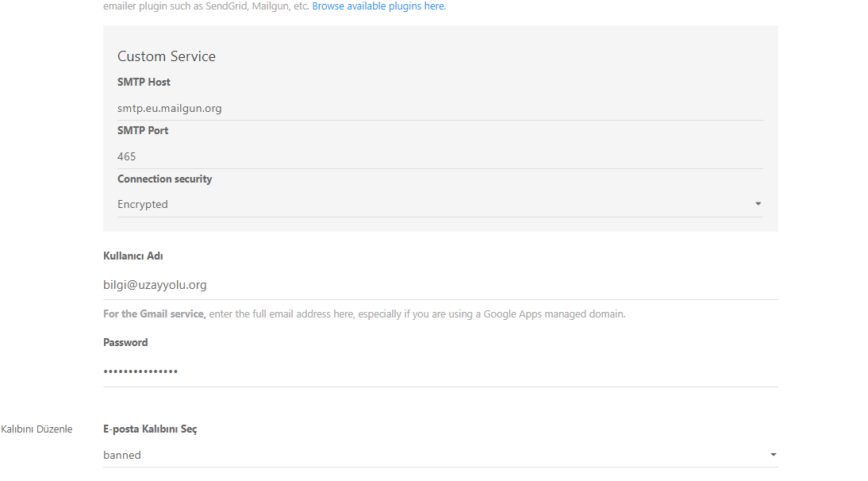Click the Kullanıcı Adı field with bilgi@uzayyolu.org
868x481 pixels.
pos(440,285)
